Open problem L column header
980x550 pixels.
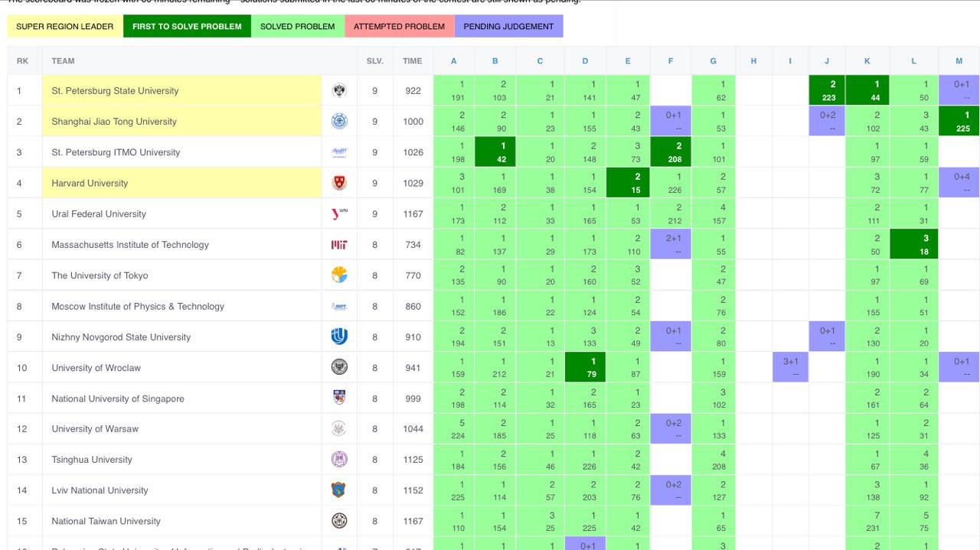[914, 61]
